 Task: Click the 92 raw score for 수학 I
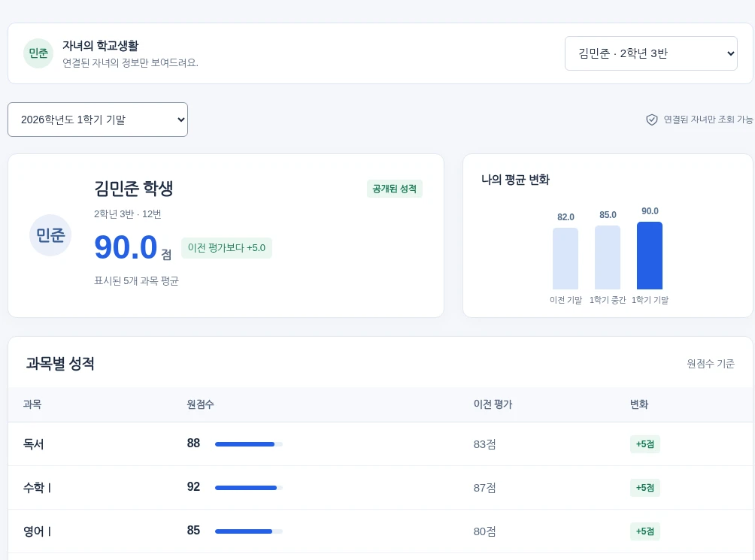point(193,487)
